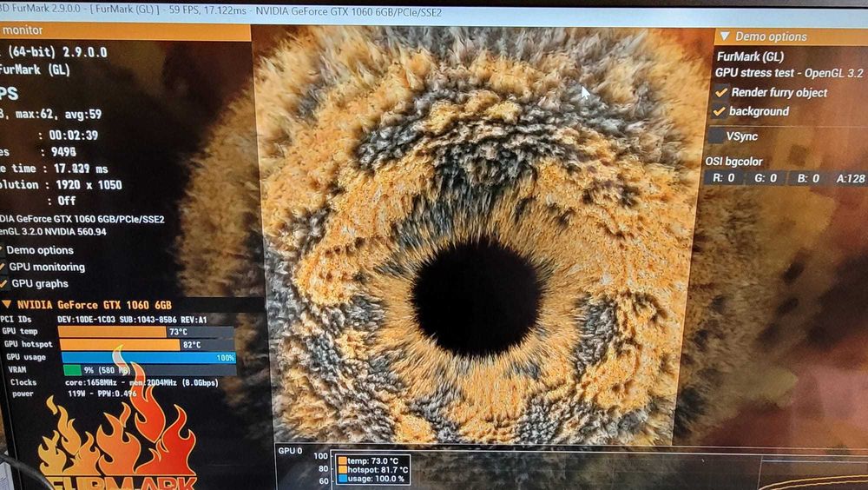Click the 'GPU stress test - OpenGL 3.2' text
868x490 pixels.
pyautogui.click(x=789, y=73)
